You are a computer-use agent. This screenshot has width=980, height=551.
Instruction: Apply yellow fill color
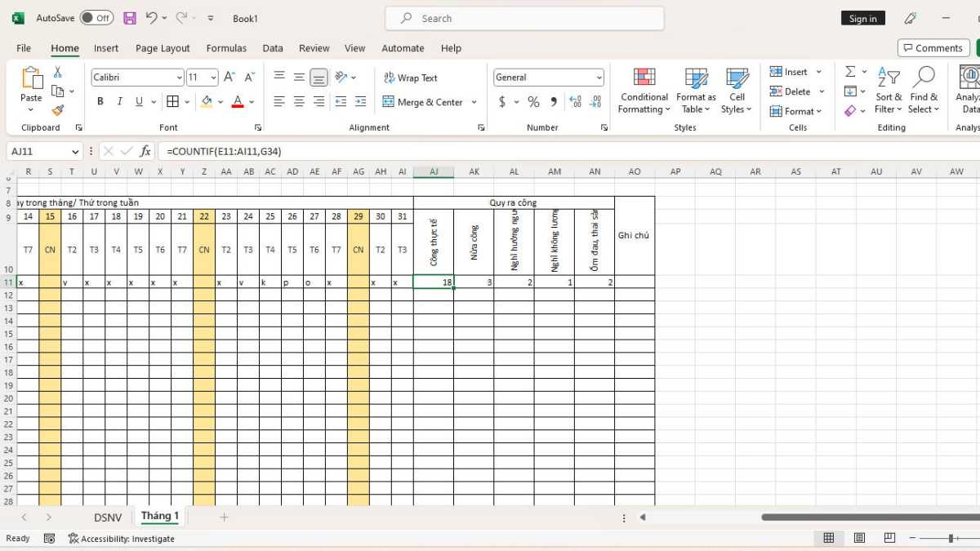(207, 102)
